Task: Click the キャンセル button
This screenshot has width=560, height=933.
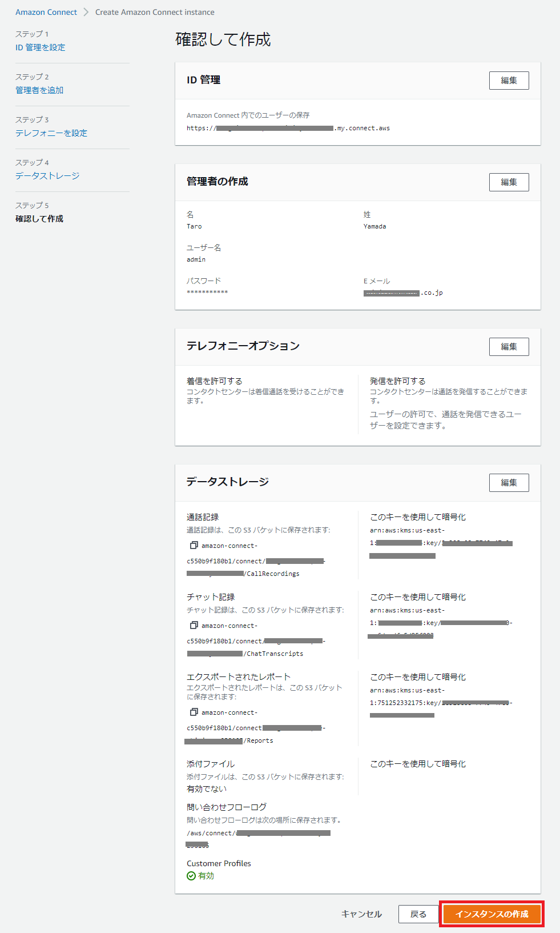Action: [x=361, y=914]
